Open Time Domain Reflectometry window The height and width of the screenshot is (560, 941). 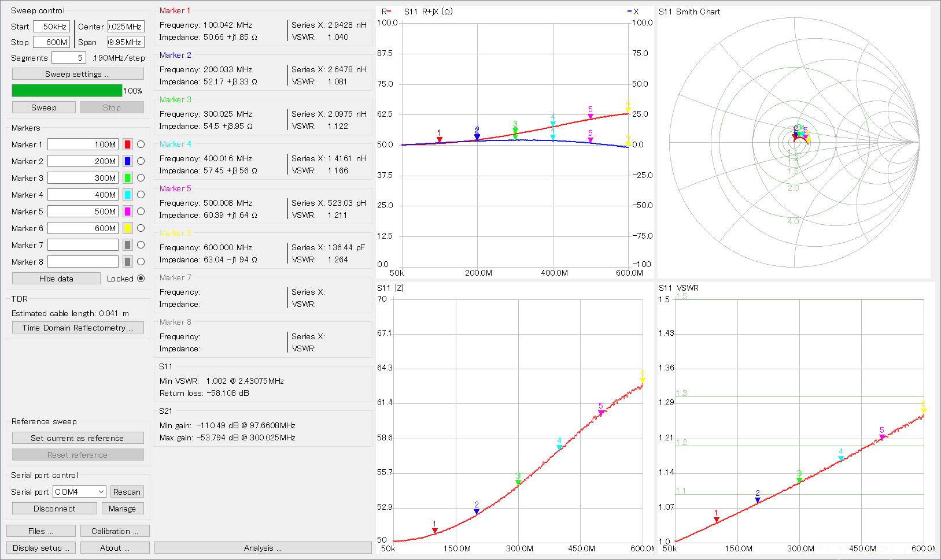(78, 328)
